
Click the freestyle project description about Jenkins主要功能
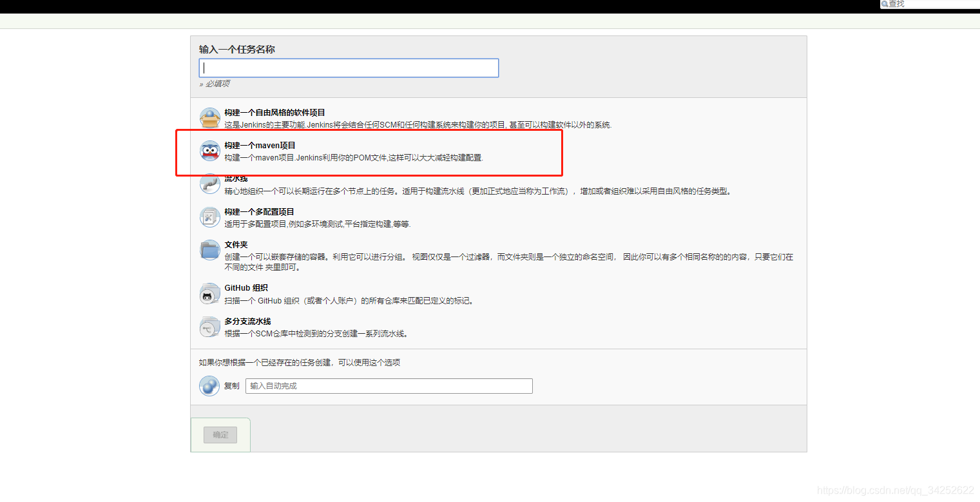tap(418, 125)
